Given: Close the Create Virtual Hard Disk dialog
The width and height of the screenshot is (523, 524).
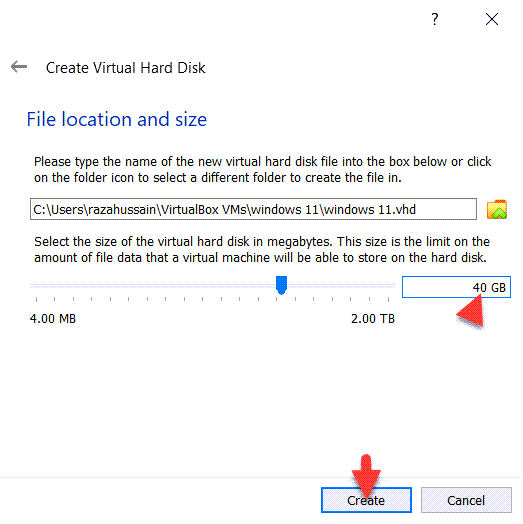Looking at the screenshot, I should click(492, 19).
